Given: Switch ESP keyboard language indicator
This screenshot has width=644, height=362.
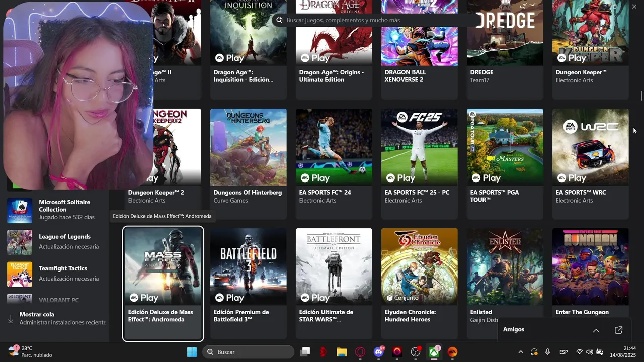Looking at the screenshot, I should click(x=564, y=352).
